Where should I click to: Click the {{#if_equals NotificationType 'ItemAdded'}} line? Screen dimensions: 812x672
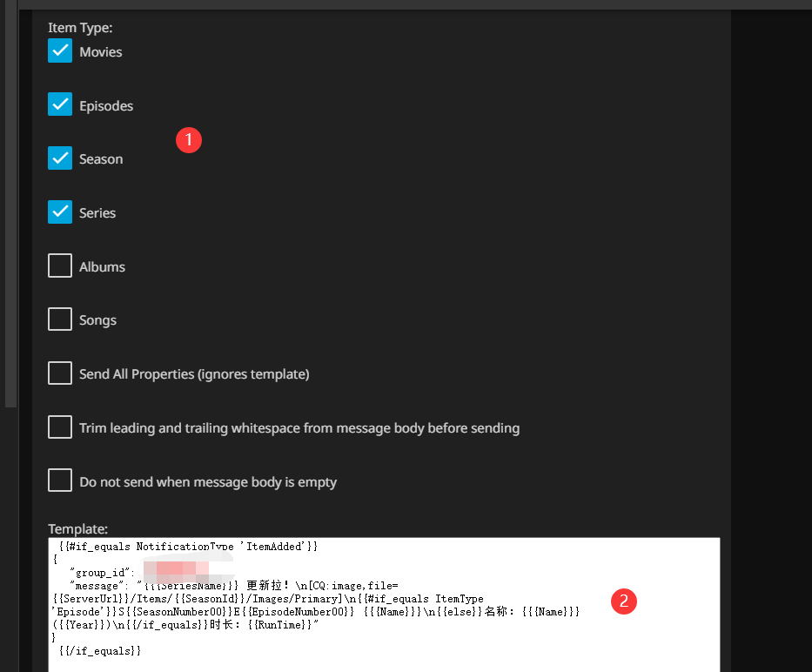pyautogui.click(x=188, y=546)
